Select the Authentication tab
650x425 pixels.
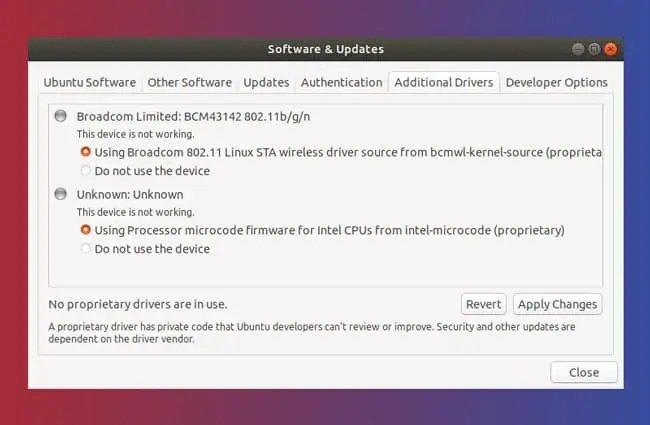342,83
